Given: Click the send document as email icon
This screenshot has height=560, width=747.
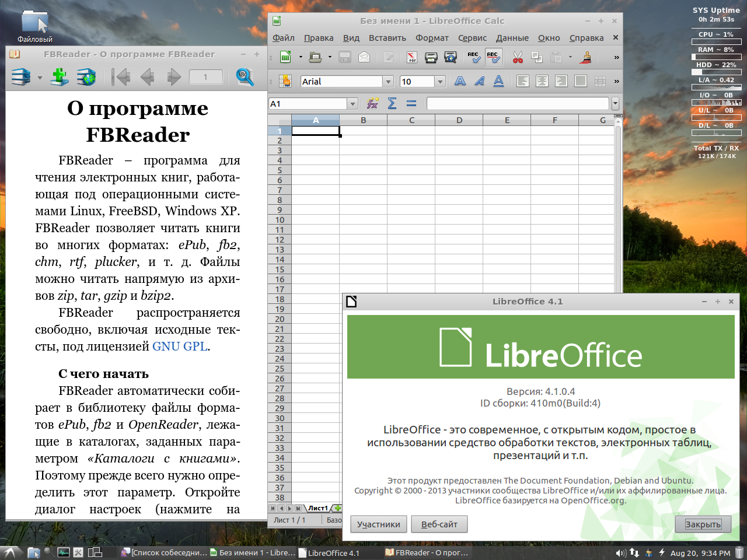Looking at the screenshot, I should [x=364, y=57].
